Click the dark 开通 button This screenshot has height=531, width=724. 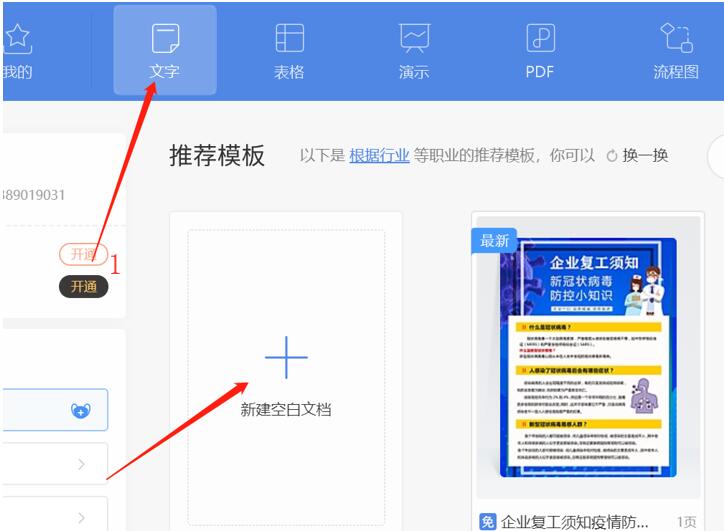coord(84,287)
